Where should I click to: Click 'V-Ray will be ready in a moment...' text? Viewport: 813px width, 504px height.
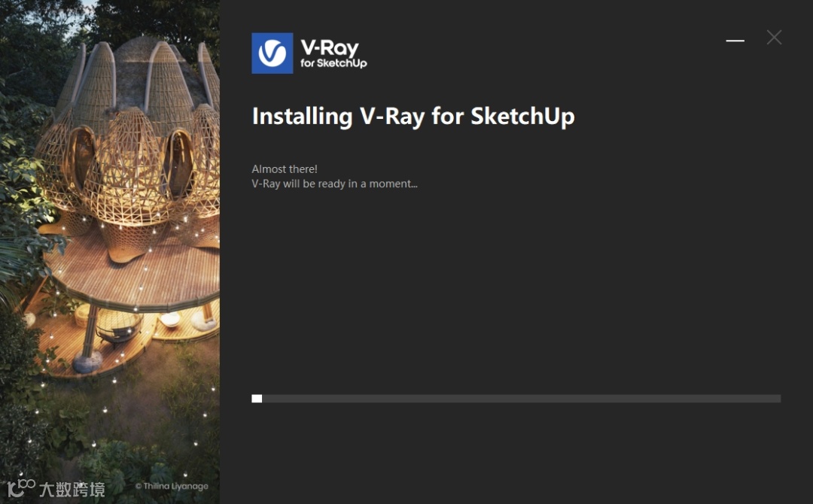coord(334,184)
